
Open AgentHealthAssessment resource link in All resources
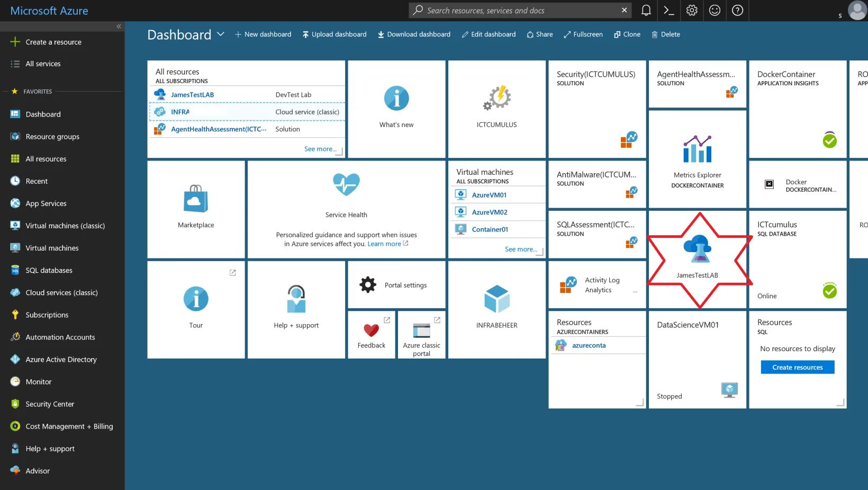219,129
